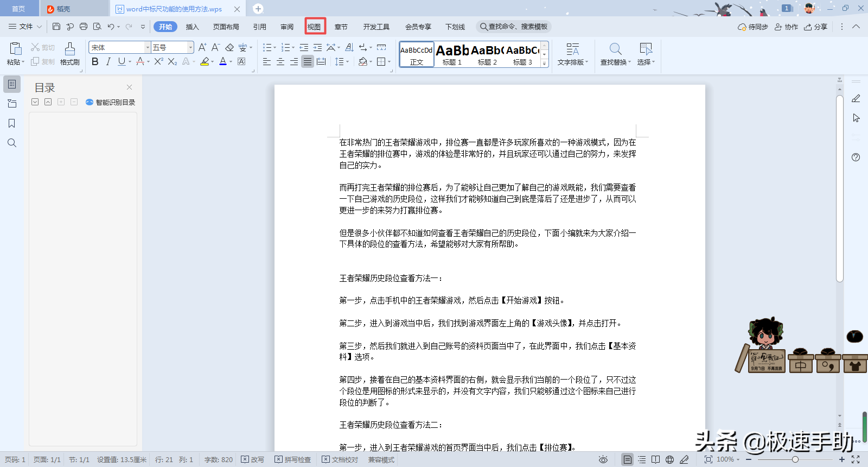Click the 分享 (Share) button

click(816, 27)
